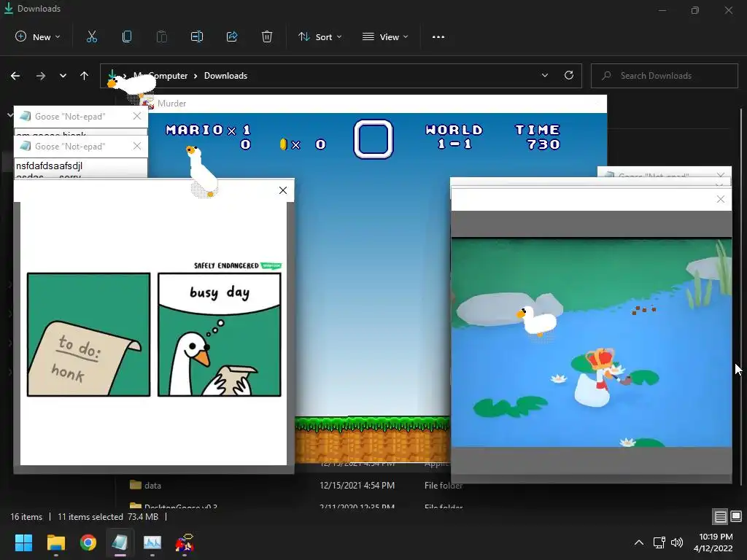Click the Rename icon in toolbar

coord(197,36)
